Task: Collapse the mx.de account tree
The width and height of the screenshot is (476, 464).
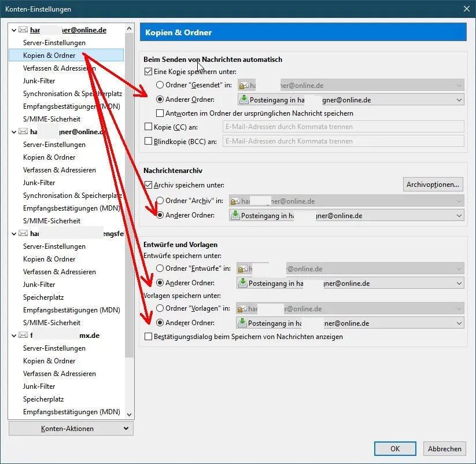Action: (14, 336)
